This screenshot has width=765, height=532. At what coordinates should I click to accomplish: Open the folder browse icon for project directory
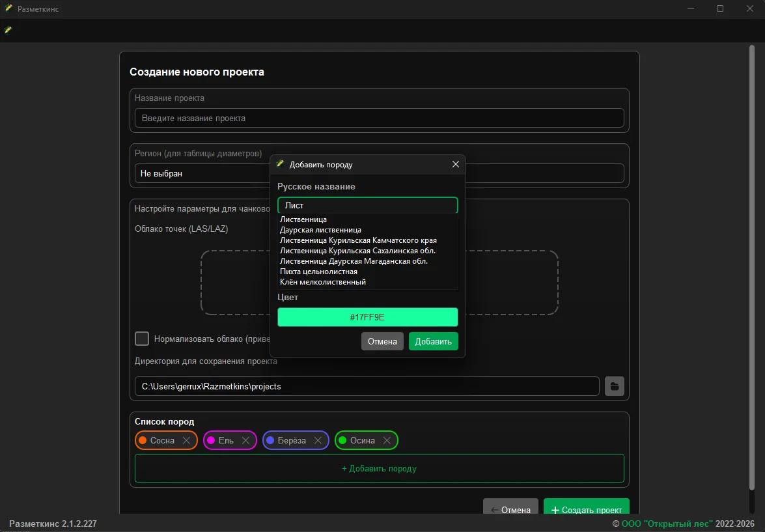tap(614, 386)
